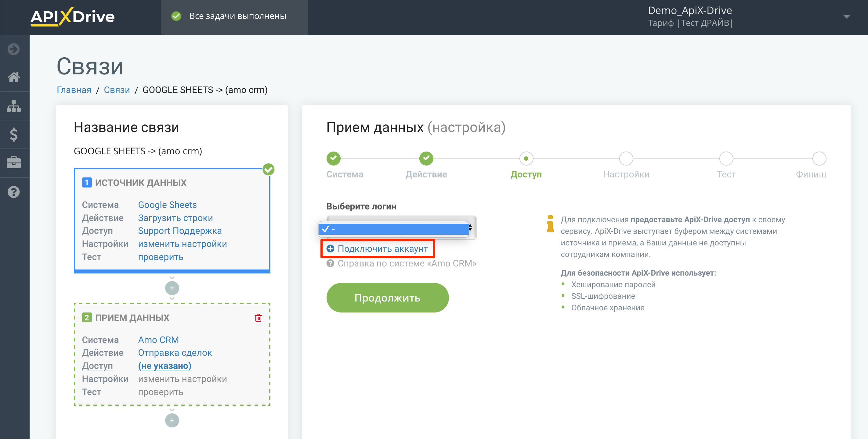The width and height of the screenshot is (868, 439).
Task: Click проверить in the data source block
Action: [x=161, y=257]
